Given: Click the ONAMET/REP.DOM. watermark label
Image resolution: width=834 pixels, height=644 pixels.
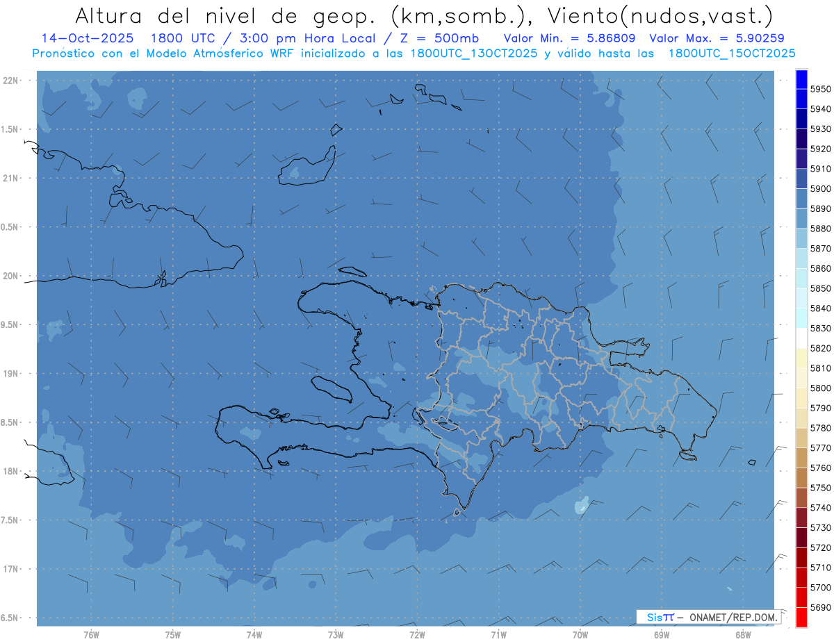Looking at the screenshot, I should [x=733, y=617].
